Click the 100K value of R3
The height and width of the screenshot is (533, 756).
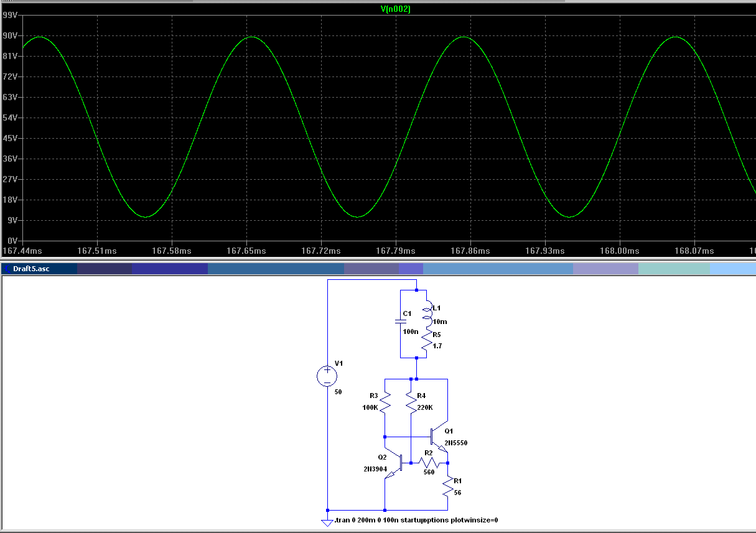coord(370,408)
